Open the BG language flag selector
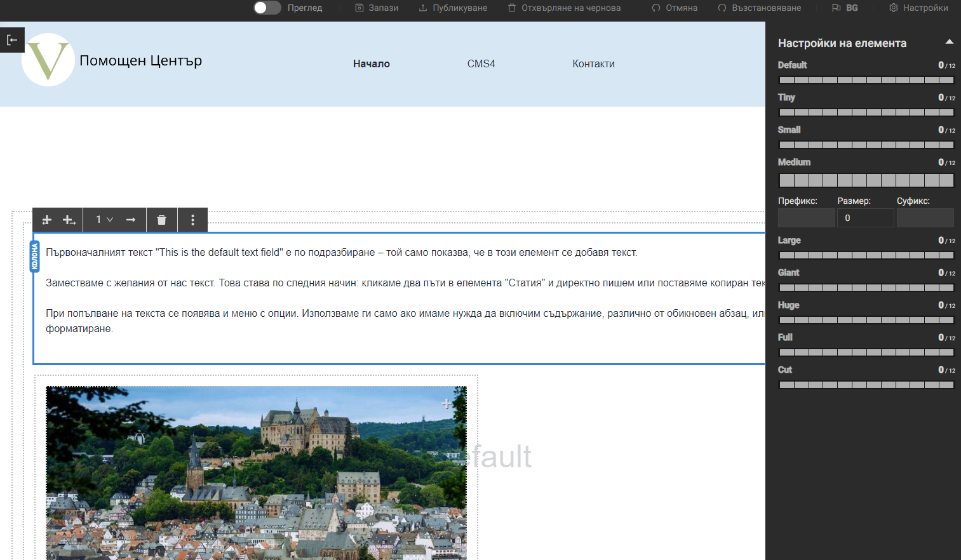 pyautogui.click(x=845, y=8)
